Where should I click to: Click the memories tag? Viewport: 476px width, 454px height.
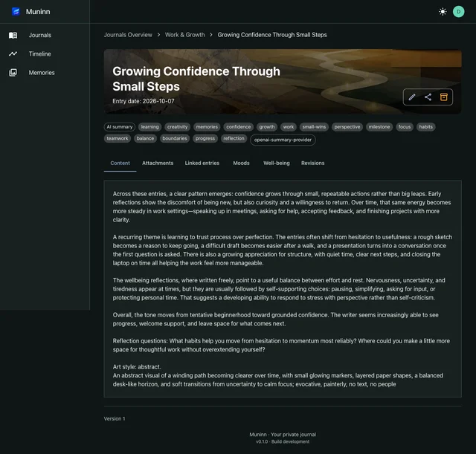pos(207,127)
